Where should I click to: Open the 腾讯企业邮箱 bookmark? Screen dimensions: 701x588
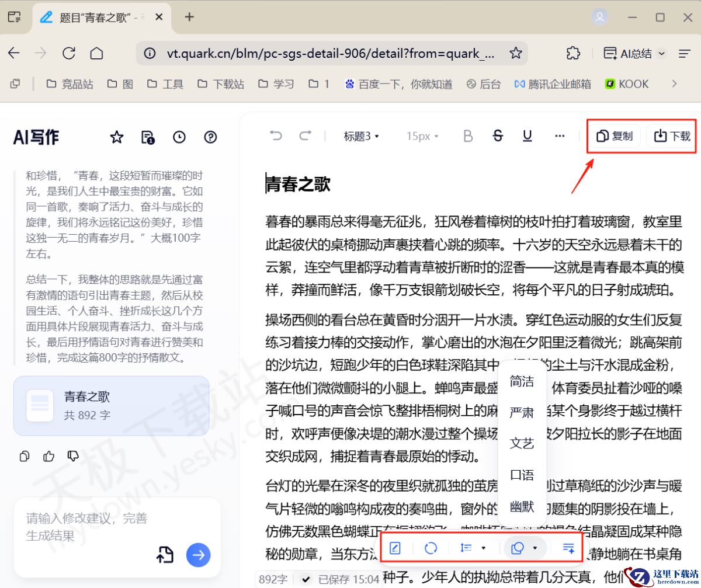pyautogui.click(x=553, y=84)
